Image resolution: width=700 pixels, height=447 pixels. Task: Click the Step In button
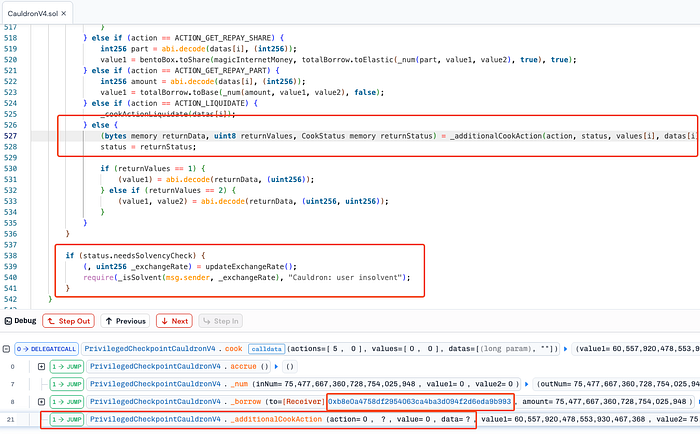(221, 321)
